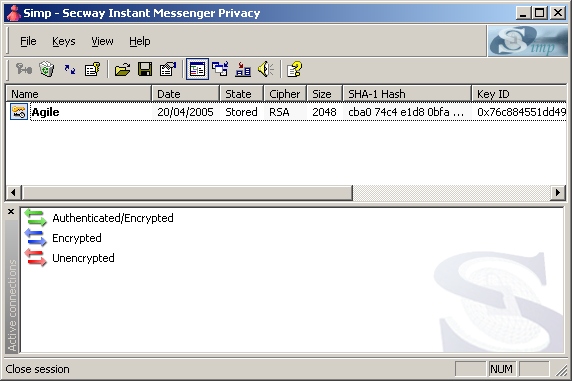Click the floppy disk save icon
The image size is (572, 381).
click(x=145, y=69)
